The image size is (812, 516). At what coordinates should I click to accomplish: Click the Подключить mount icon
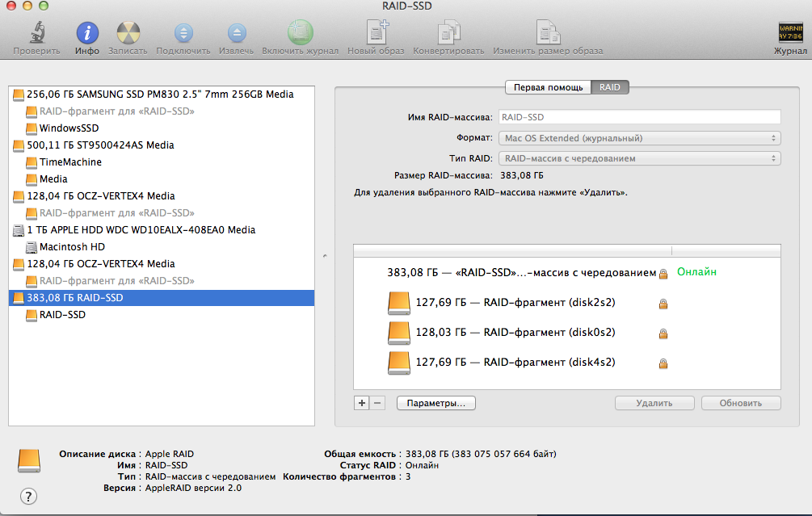(x=183, y=33)
